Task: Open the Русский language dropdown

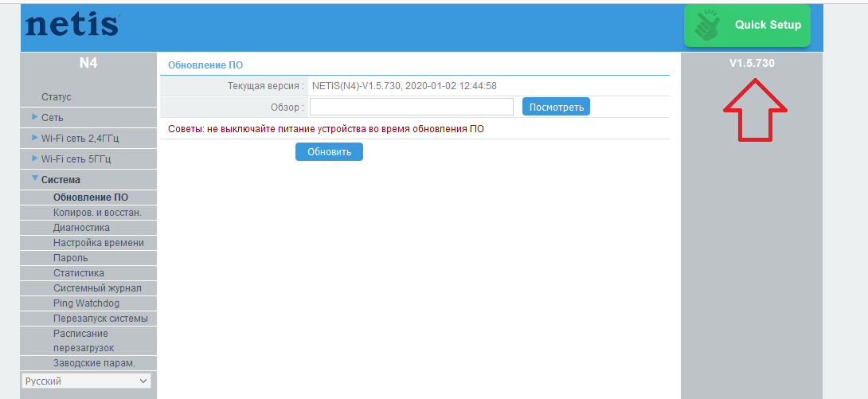Action: (x=86, y=381)
